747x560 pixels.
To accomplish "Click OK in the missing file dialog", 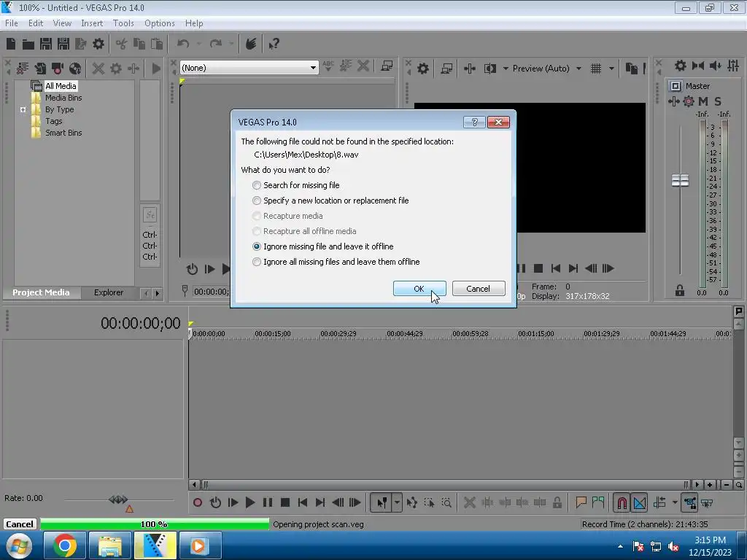I will [419, 289].
